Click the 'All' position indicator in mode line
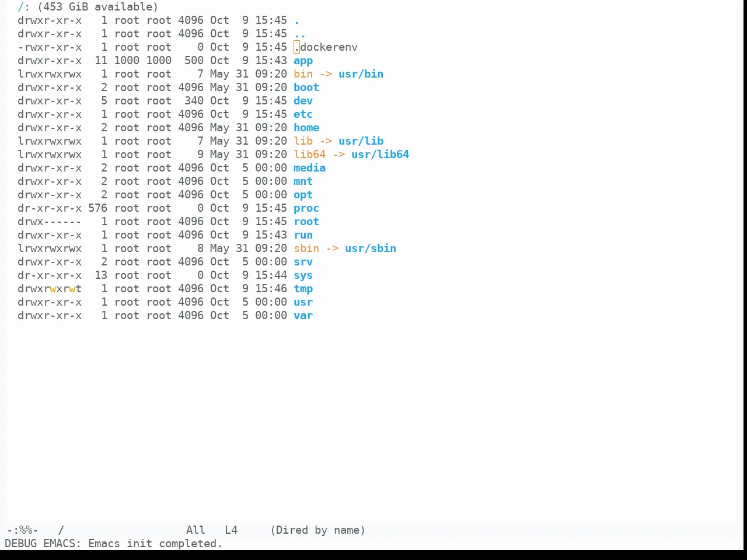The image size is (747, 560). [x=196, y=530]
